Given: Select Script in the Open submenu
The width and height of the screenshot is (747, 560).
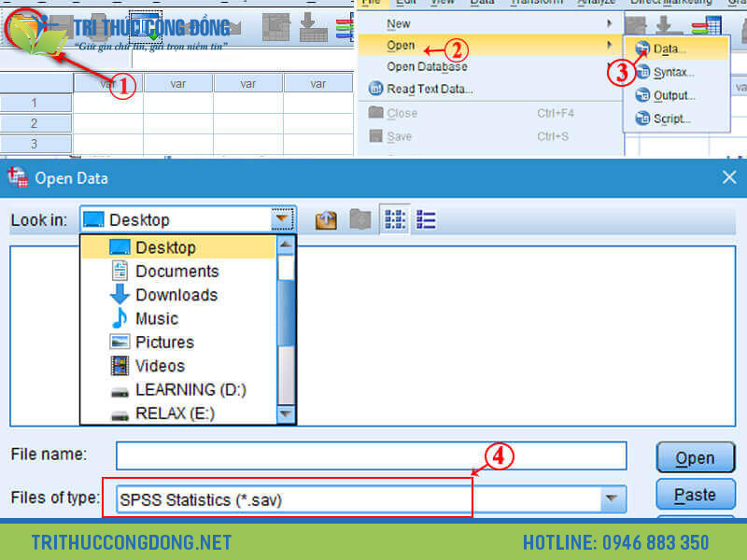Looking at the screenshot, I should (x=676, y=119).
